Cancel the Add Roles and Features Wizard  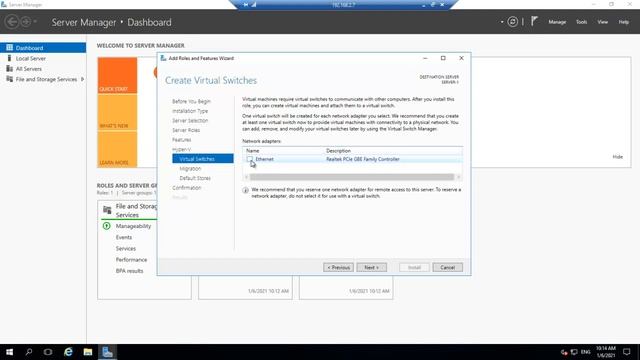(447, 267)
